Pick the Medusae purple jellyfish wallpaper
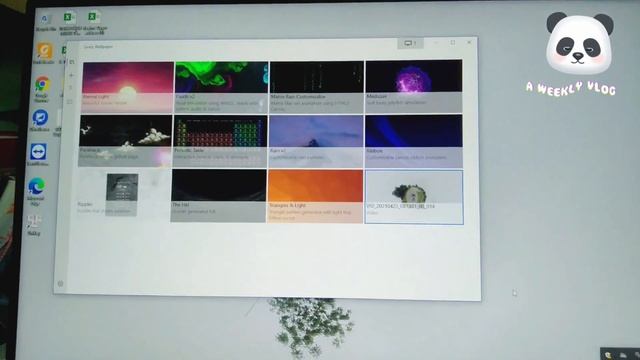This screenshot has height=360, width=640. coord(414,87)
